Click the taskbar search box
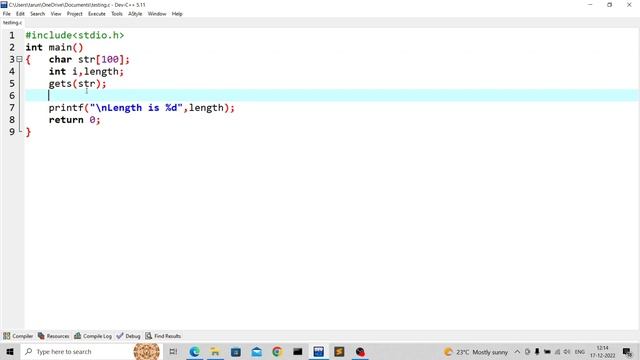This screenshot has width=640, height=360. click(91, 351)
